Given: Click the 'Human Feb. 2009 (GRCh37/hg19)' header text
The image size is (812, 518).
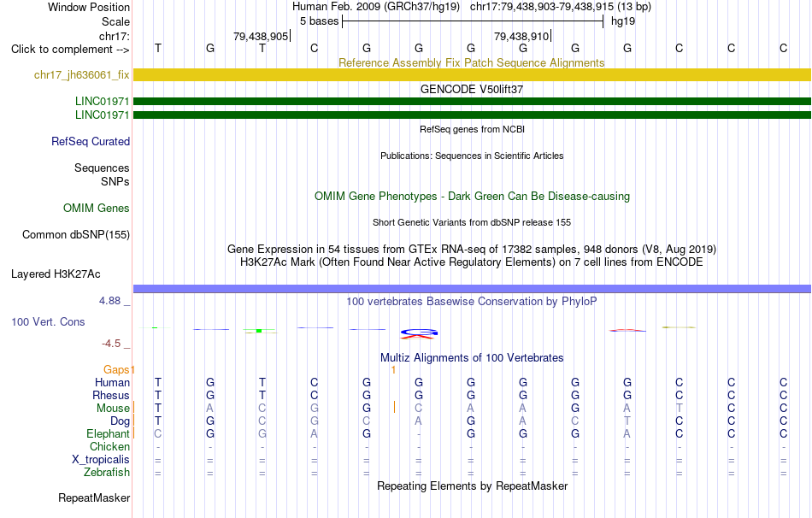Looking at the screenshot, I should point(376,7).
